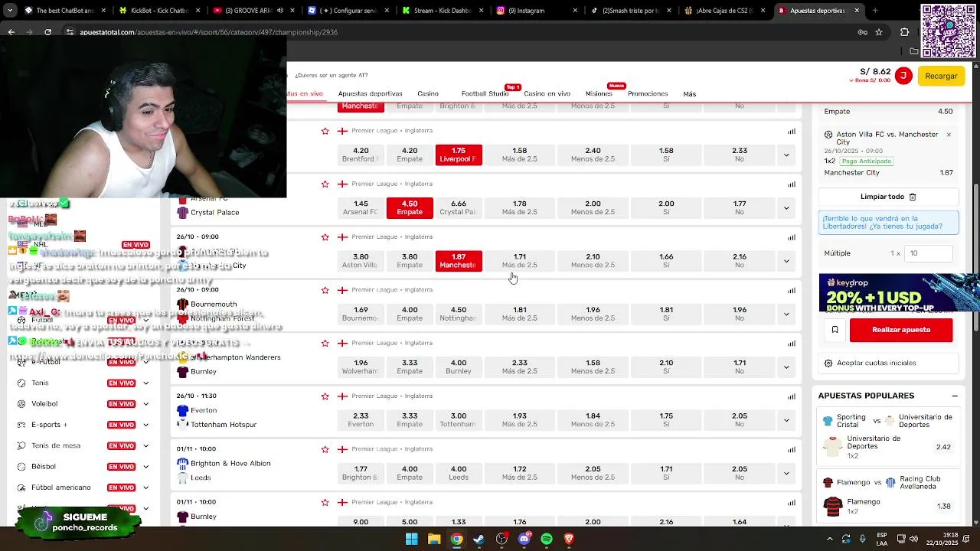
Task: Select Leeds 4.00 odds
Action: tap(459, 473)
